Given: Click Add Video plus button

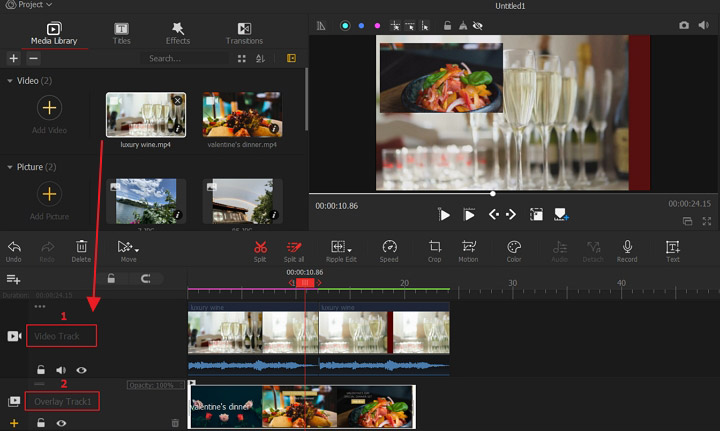Looking at the screenshot, I should 49,108.
